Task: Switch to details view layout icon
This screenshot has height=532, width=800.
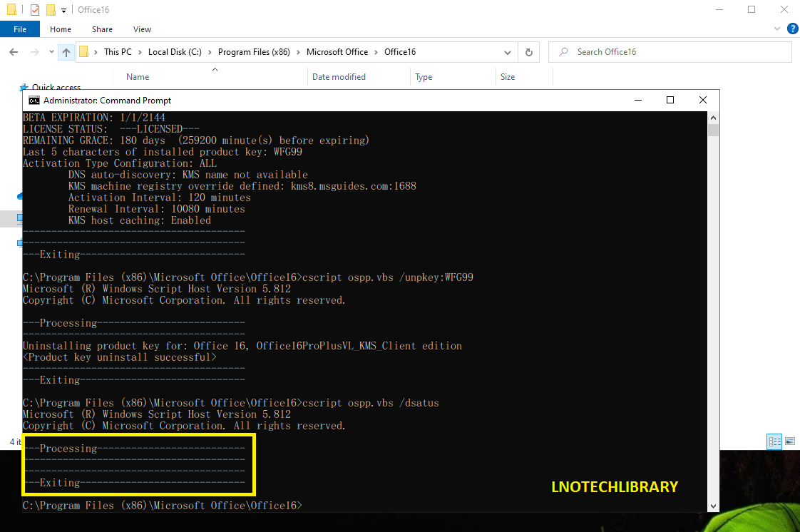Action: (x=774, y=441)
